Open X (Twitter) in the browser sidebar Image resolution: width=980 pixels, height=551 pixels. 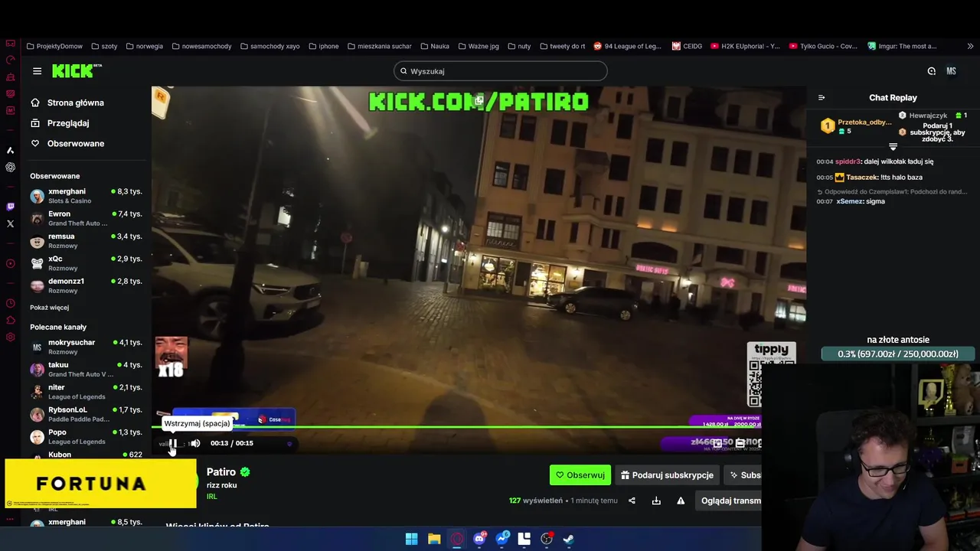[10, 224]
